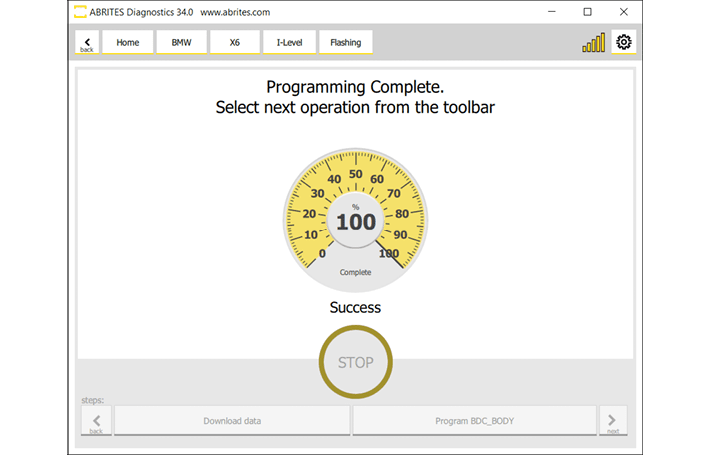Open the settings gear icon

[624, 42]
